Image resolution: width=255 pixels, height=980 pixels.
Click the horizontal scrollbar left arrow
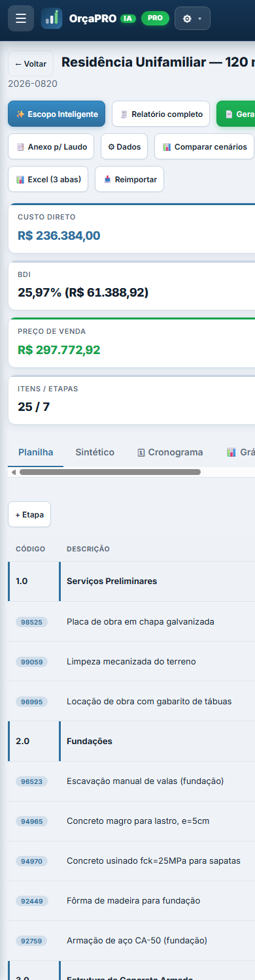[14, 472]
